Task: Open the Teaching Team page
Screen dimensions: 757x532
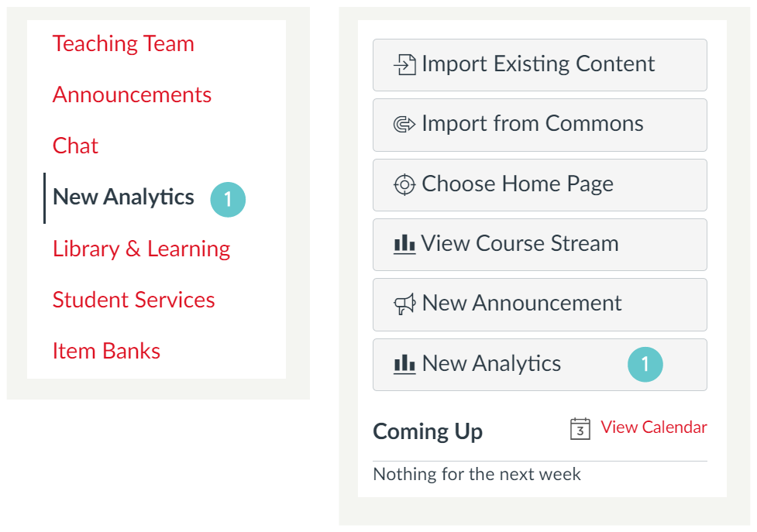Action: 122,44
